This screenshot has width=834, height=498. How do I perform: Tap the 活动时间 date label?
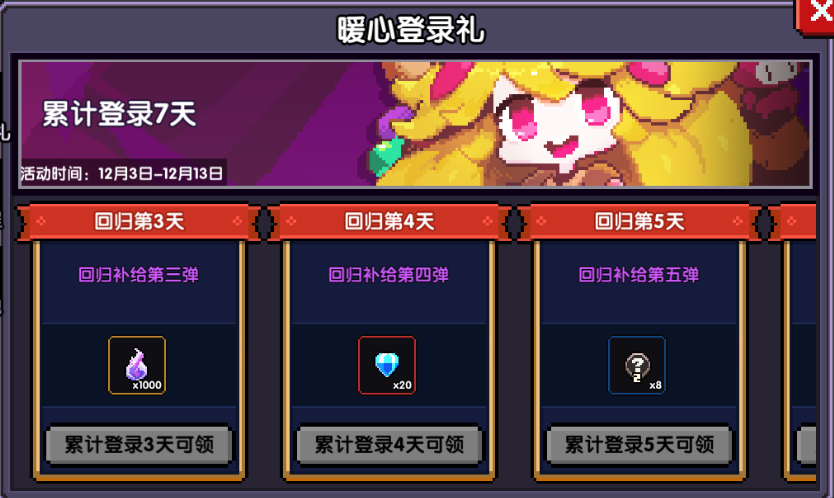122,173
